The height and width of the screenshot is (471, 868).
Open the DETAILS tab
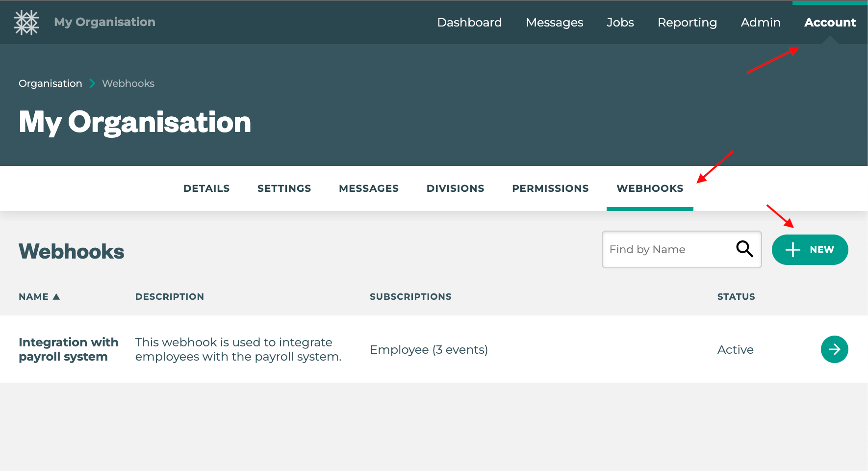pyautogui.click(x=206, y=188)
